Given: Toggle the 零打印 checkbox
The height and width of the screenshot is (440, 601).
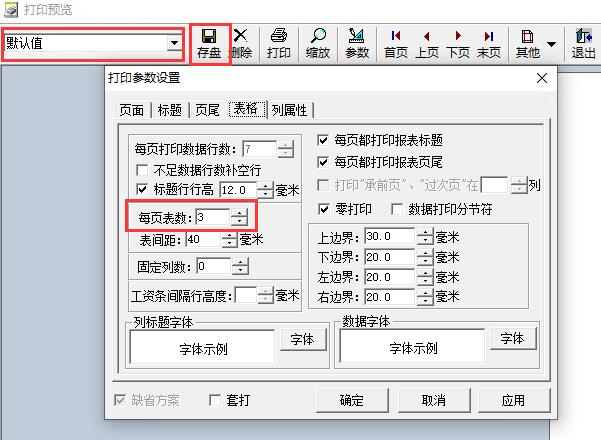Looking at the screenshot, I should [324, 209].
